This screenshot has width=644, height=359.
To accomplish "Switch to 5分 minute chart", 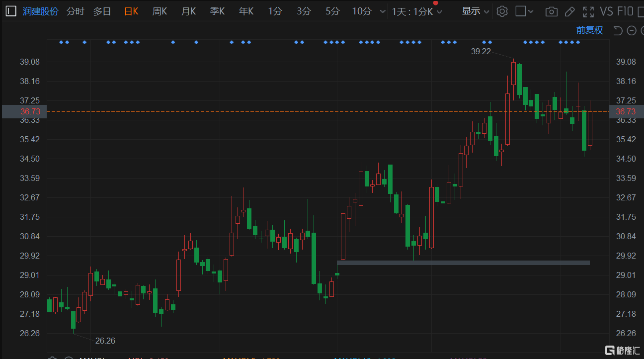I will click(332, 11).
